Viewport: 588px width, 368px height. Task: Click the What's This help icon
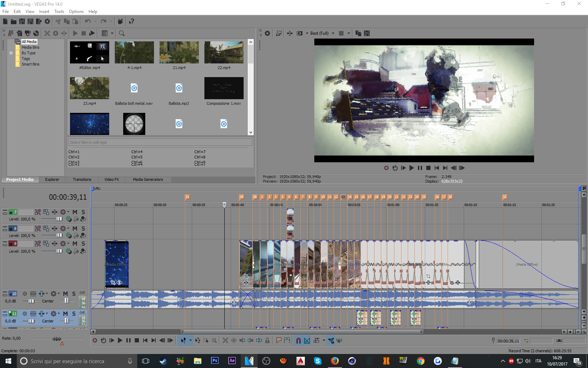[x=131, y=21]
